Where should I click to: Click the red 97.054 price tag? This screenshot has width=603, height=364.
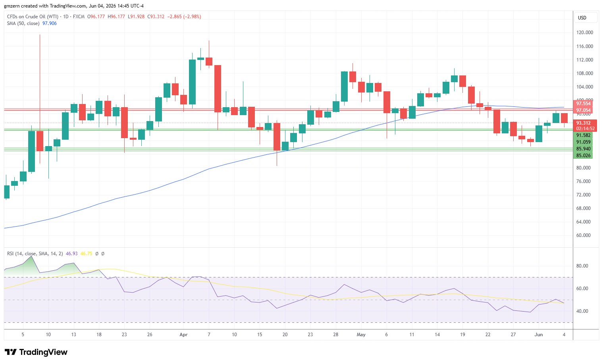coord(583,110)
